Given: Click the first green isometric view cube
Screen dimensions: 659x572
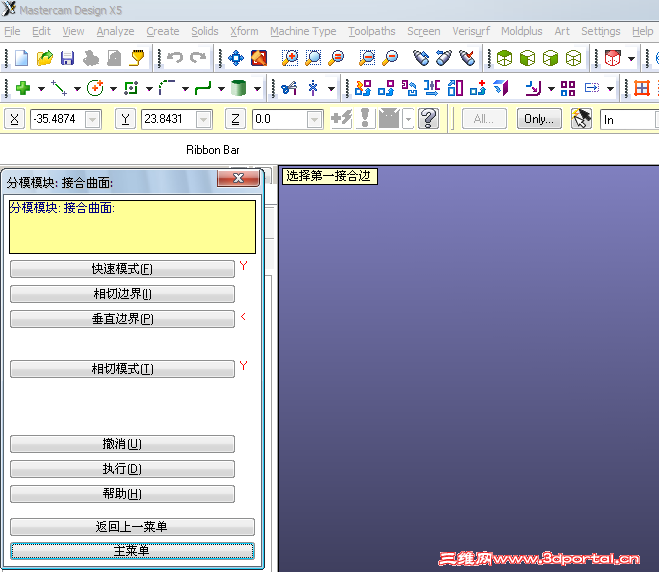Looking at the screenshot, I should pos(504,58).
